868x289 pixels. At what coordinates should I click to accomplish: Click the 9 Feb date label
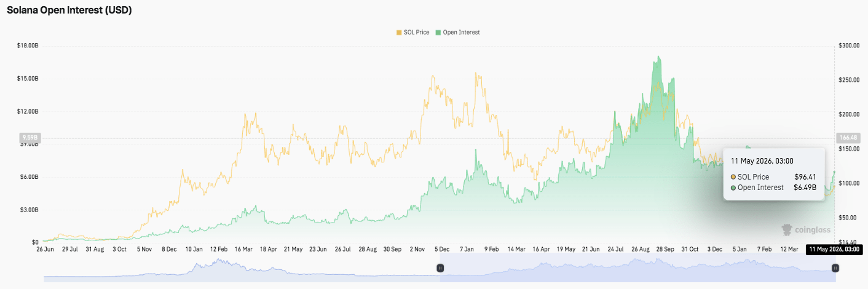(x=491, y=249)
